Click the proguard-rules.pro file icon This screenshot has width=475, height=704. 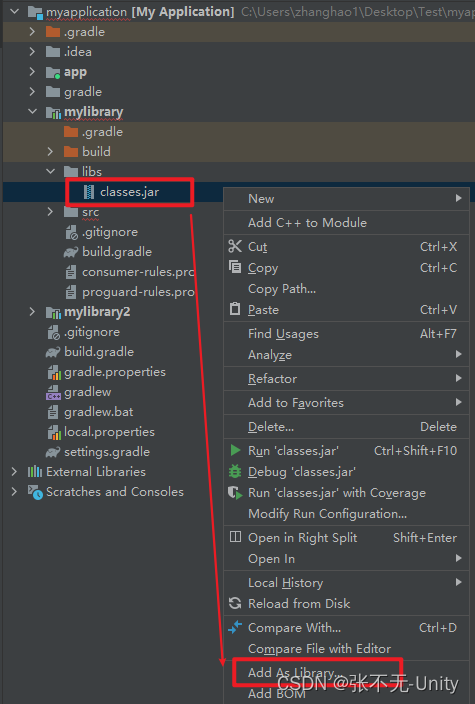(70, 292)
